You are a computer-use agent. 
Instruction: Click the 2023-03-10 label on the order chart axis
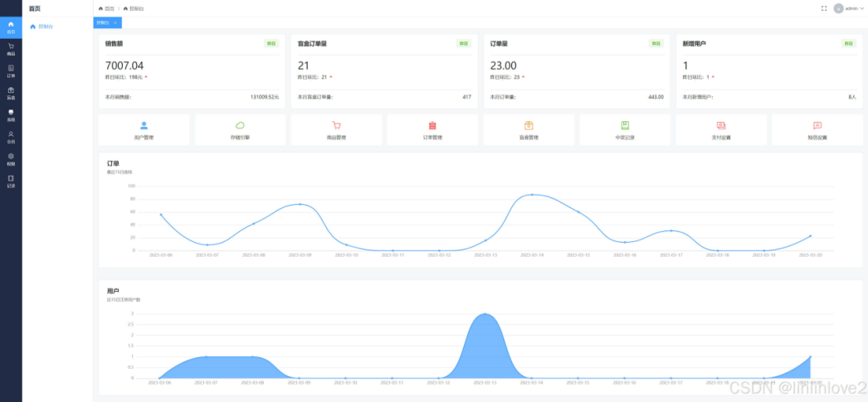(x=347, y=255)
